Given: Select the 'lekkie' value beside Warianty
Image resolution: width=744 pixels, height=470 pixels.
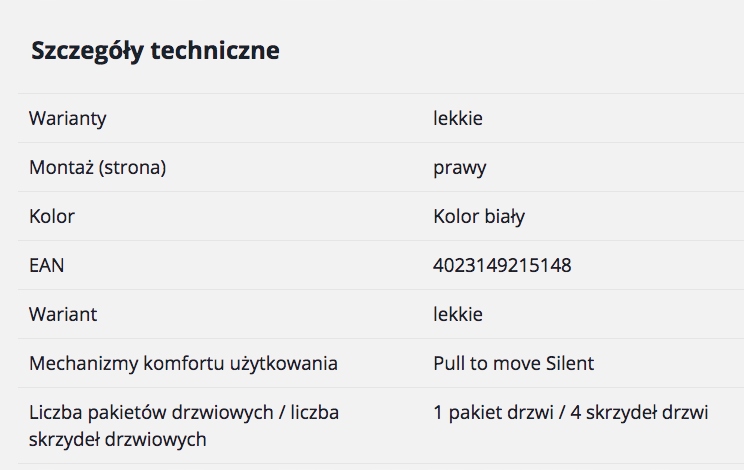Looking at the screenshot, I should tap(457, 118).
